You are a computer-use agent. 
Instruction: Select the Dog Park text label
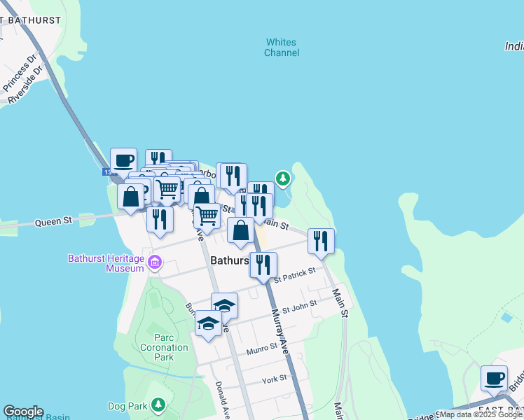pos(127,406)
